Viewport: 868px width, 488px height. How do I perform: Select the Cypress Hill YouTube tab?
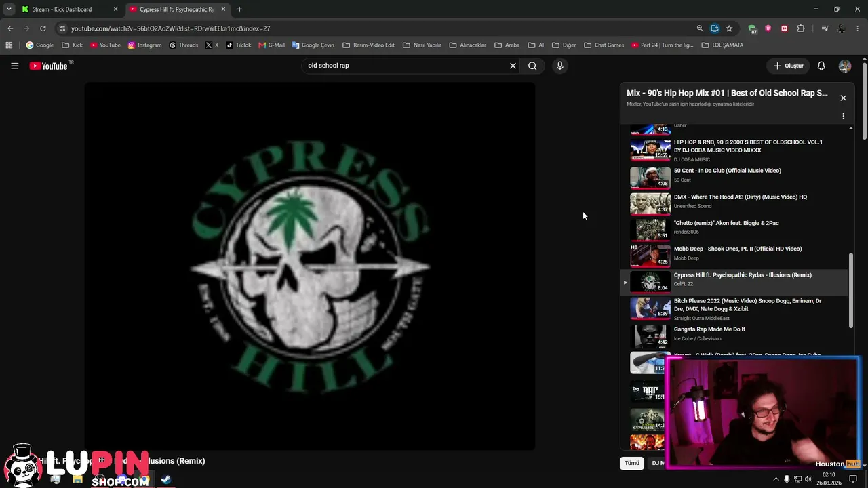[176, 9]
